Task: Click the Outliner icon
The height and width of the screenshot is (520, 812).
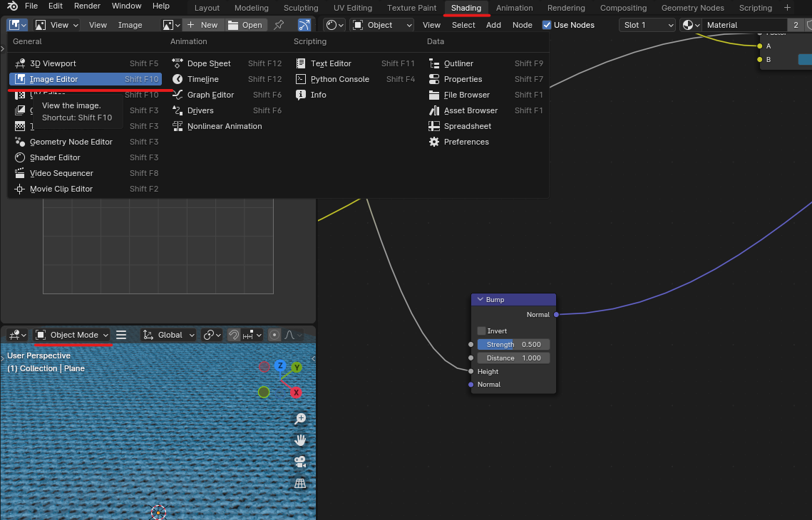Action: click(x=434, y=63)
